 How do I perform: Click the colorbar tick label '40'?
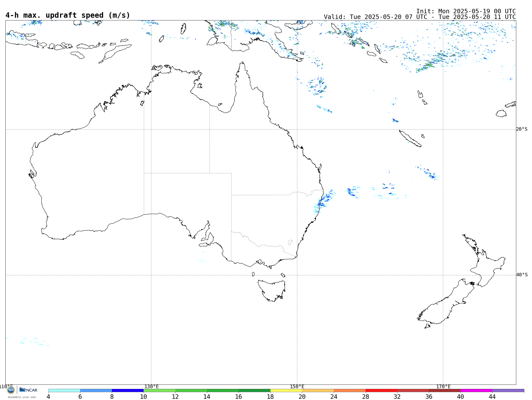click(461, 397)
